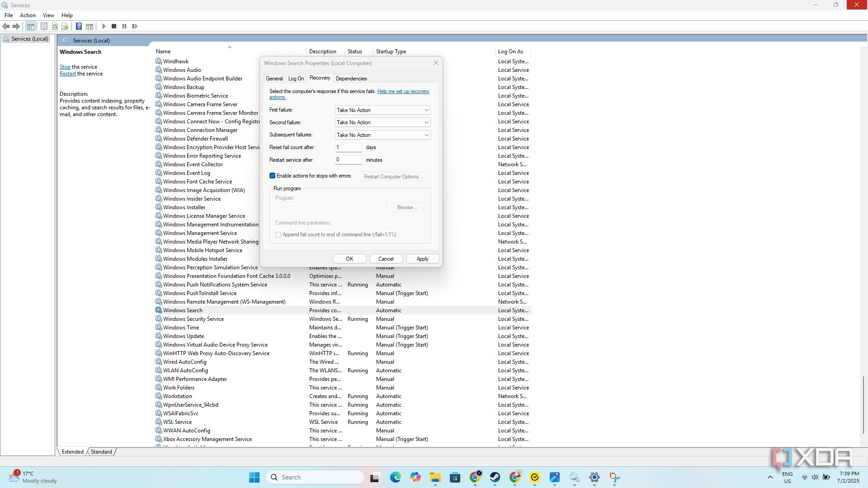Click the Reset fail count after field
This screenshot has width=868, height=488.
pyautogui.click(x=348, y=147)
